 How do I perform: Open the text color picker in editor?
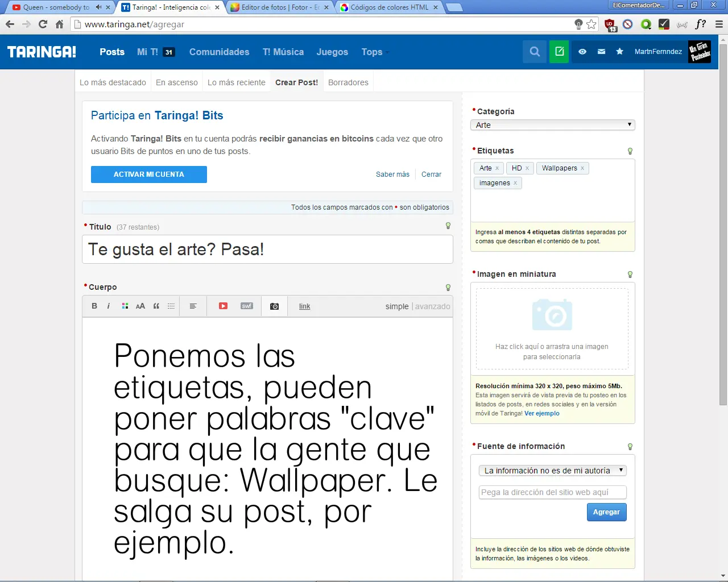[125, 306]
